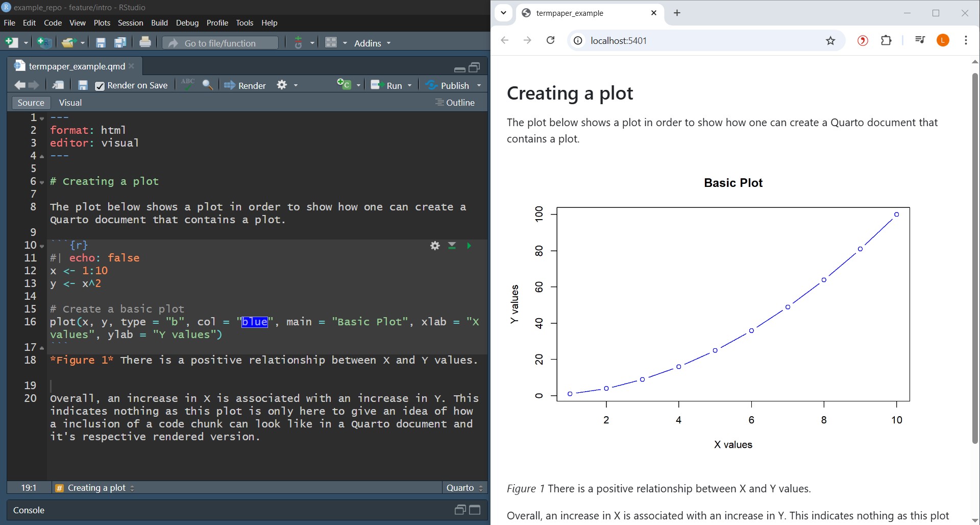The width and height of the screenshot is (980, 525).
Task: Toggle the document Outline panel
Action: (x=455, y=103)
